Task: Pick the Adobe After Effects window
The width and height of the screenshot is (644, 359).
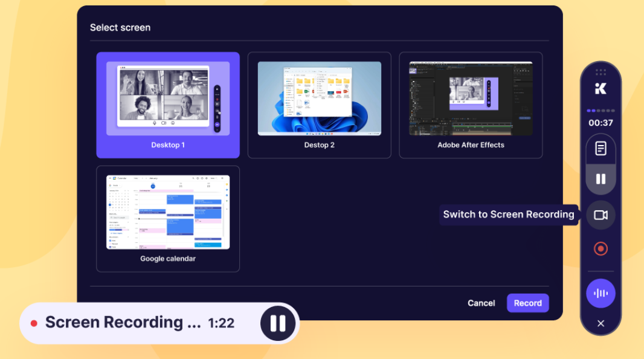Action: (471, 105)
